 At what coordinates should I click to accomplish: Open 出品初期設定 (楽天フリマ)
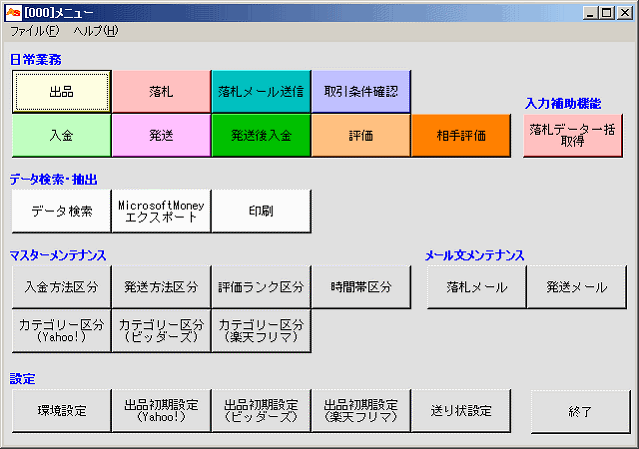361,411
